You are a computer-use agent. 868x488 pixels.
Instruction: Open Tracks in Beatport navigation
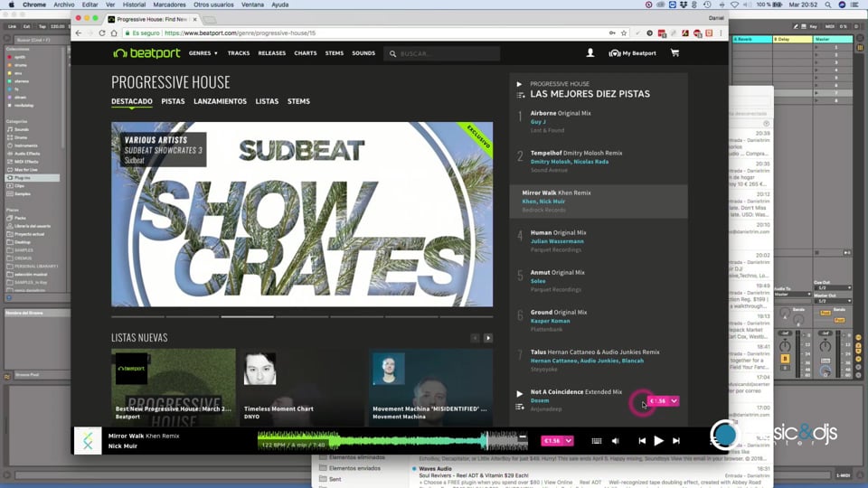pos(239,53)
